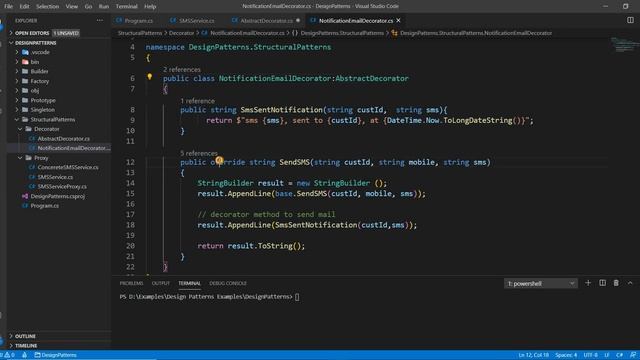The height and width of the screenshot is (360, 640).
Task: Click the lightbulb icon on line 6
Action: click(x=150, y=77)
